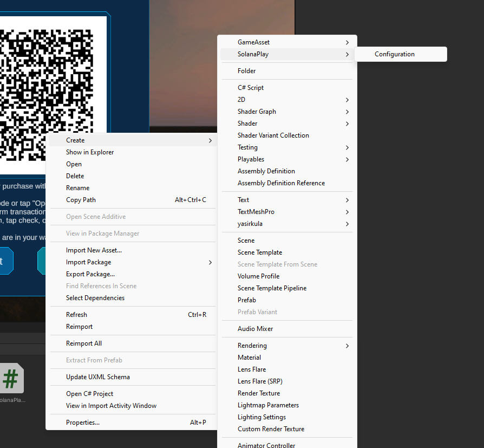The height and width of the screenshot is (448, 484).
Task: Expand the Text submenu arrow
Action: tap(347, 200)
